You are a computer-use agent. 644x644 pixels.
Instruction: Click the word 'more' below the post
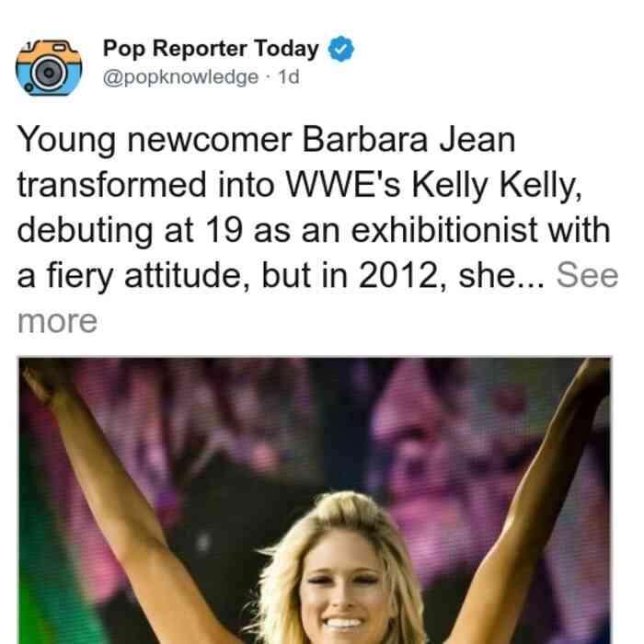click(x=57, y=321)
